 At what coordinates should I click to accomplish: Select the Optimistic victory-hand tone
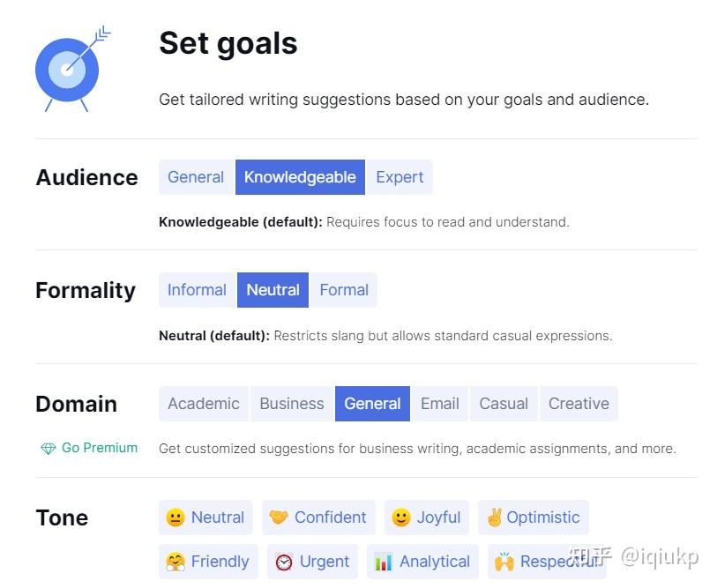pyautogui.click(x=534, y=517)
